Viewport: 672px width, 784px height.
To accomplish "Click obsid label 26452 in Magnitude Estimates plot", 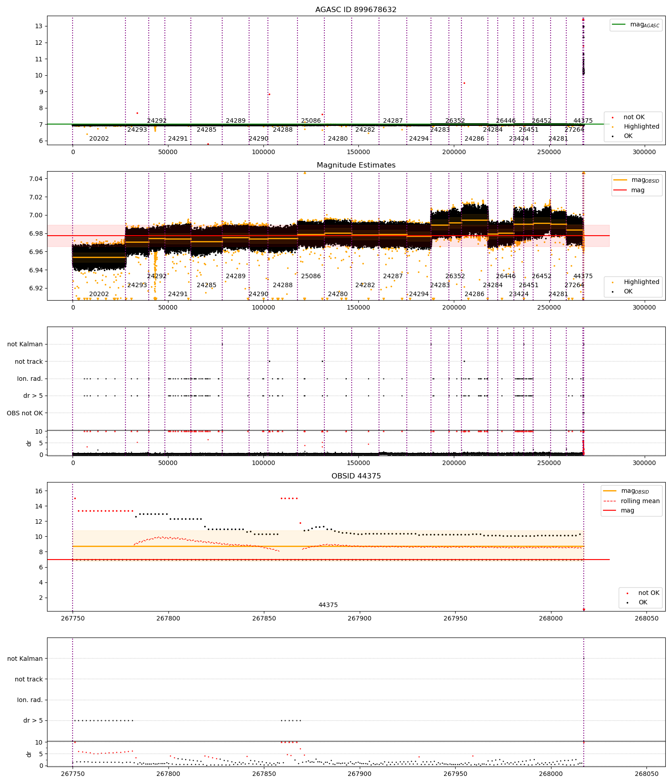I will click(542, 276).
